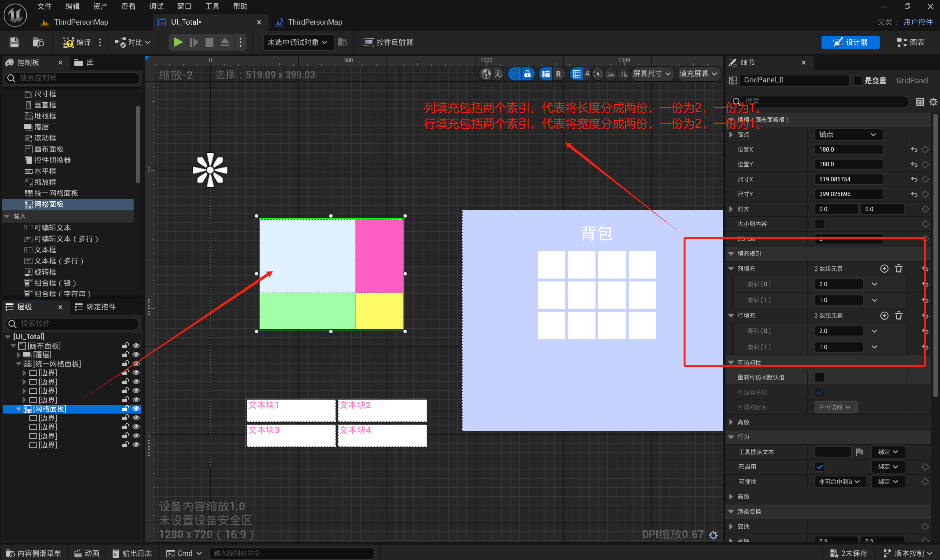
Task: Click 2未保存 unsaved indicator
Action: (x=849, y=553)
